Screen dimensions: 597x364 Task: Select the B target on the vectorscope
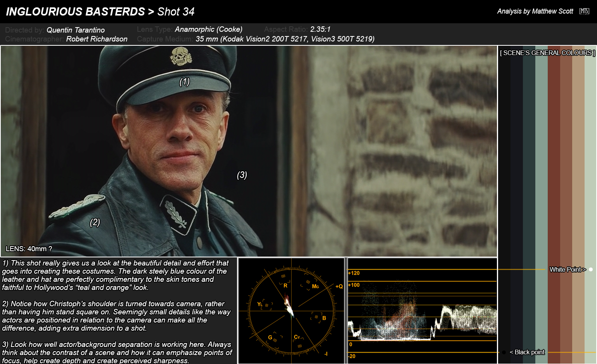coord(324,318)
